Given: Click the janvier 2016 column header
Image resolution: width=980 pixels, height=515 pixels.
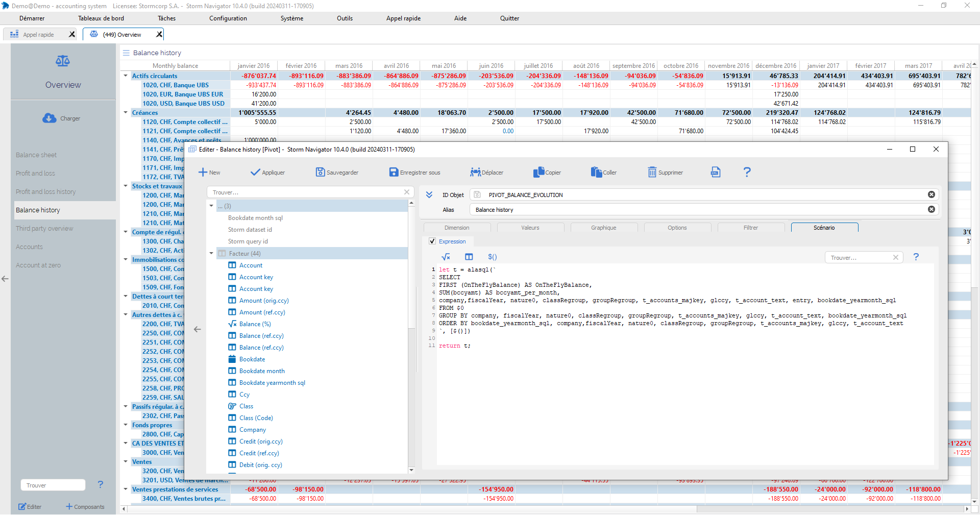Looking at the screenshot, I should click(254, 66).
